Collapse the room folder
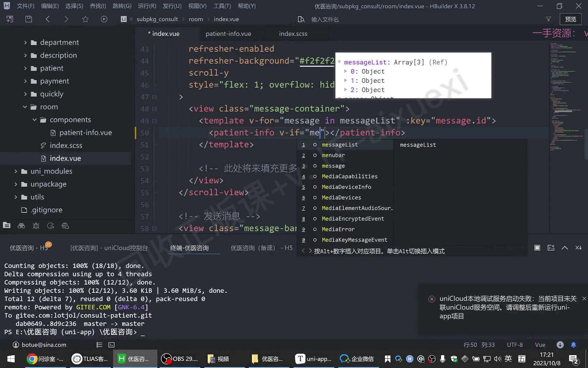 pyautogui.click(x=25, y=107)
